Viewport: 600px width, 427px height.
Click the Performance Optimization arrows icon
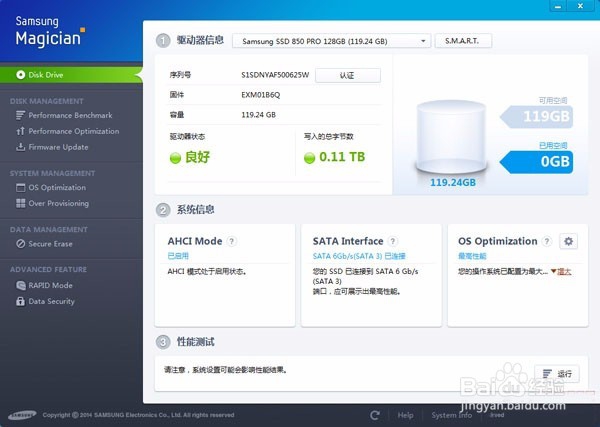tap(20, 131)
